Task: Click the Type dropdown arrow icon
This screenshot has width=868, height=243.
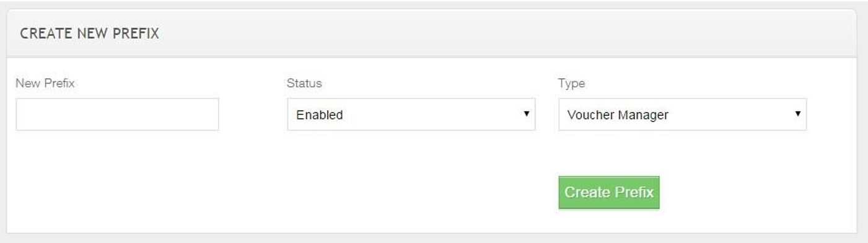Action: pos(797,114)
